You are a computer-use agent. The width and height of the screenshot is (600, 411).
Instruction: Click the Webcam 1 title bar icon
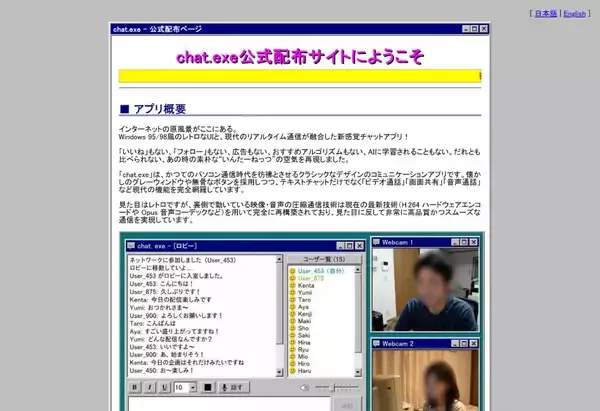pyautogui.click(x=376, y=242)
